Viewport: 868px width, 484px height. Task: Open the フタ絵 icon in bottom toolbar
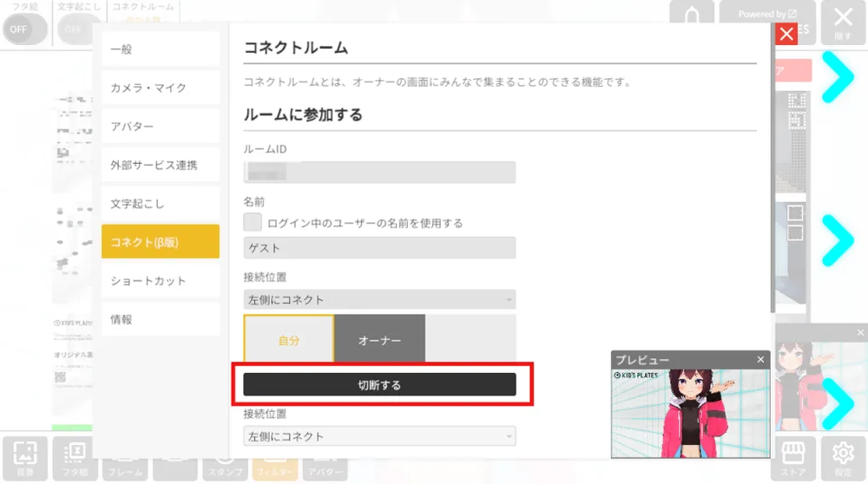76,458
